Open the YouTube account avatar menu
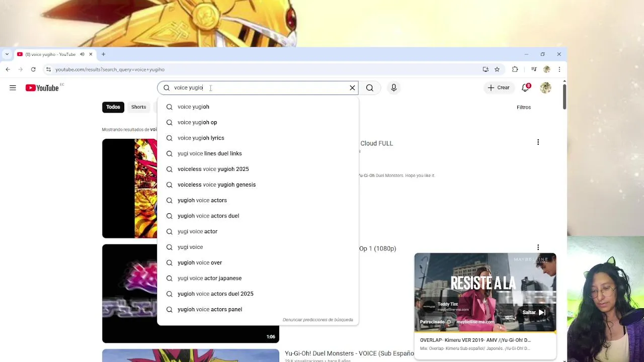644x362 pixels. pyautogui.click(x=546, y=88)
